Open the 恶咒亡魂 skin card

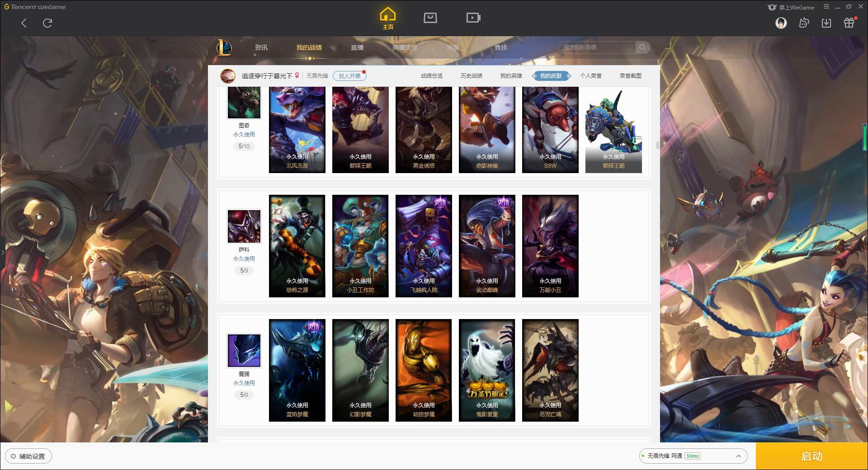click(550, 370)
